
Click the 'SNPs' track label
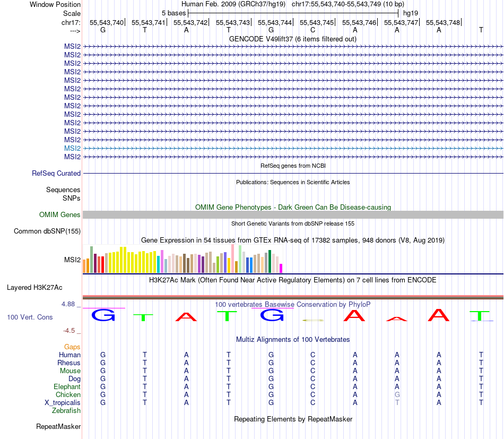(x=72, y=198)
